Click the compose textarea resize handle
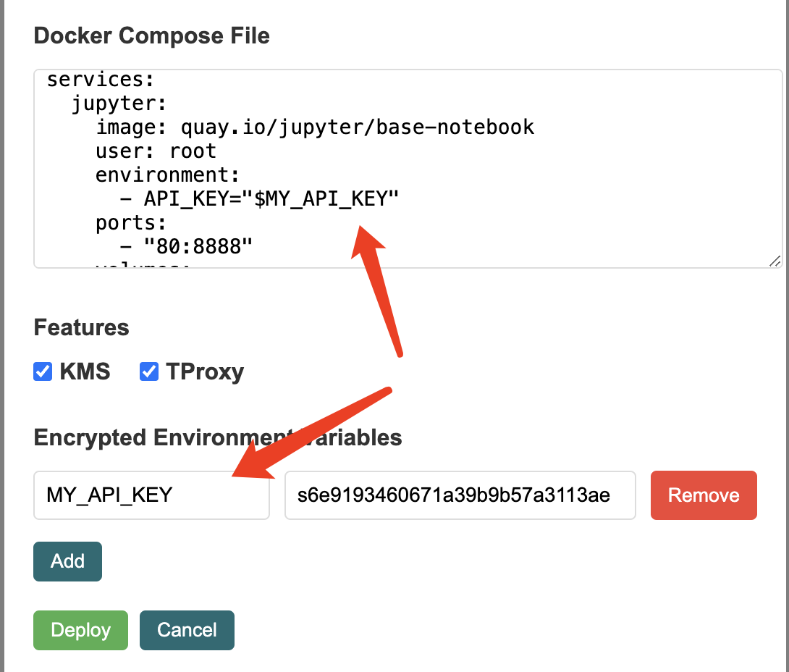 (775, 261)
